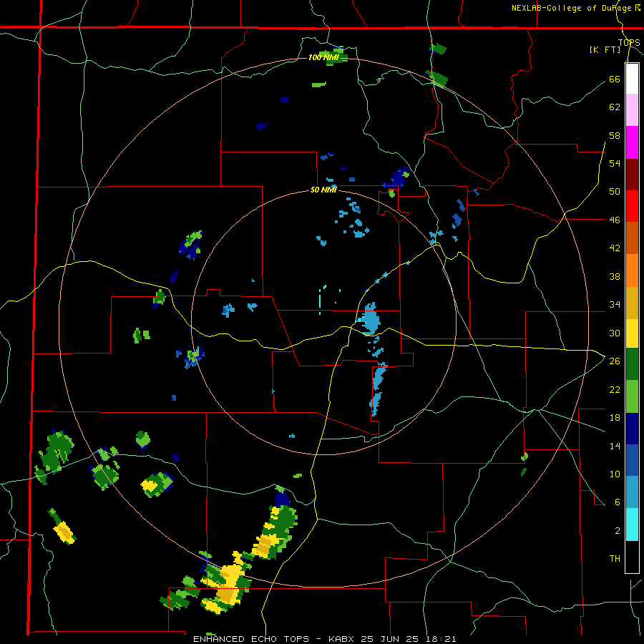Select the light blue legend swatch

click(x=632, y=492)
